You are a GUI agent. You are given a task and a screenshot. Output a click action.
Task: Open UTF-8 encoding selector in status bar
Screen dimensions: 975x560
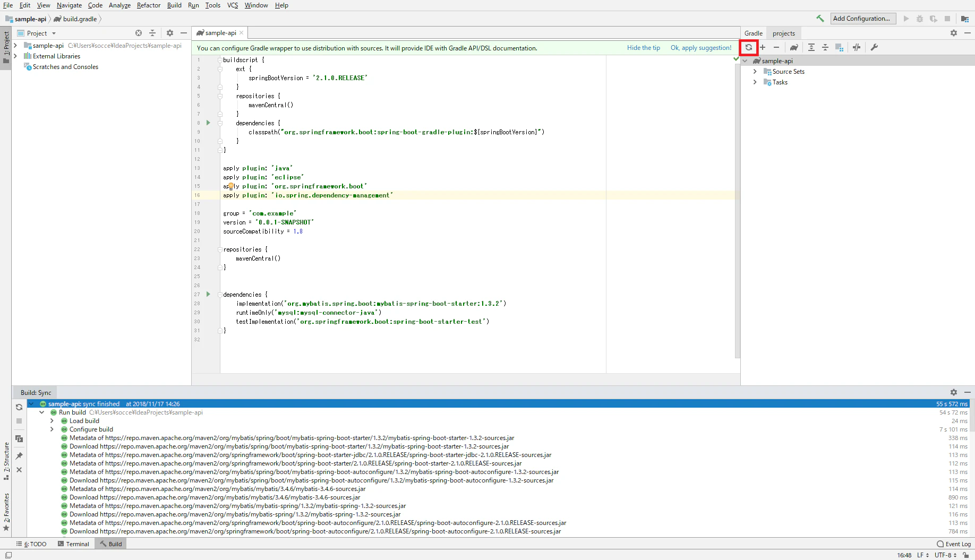(x=946, y=555)
